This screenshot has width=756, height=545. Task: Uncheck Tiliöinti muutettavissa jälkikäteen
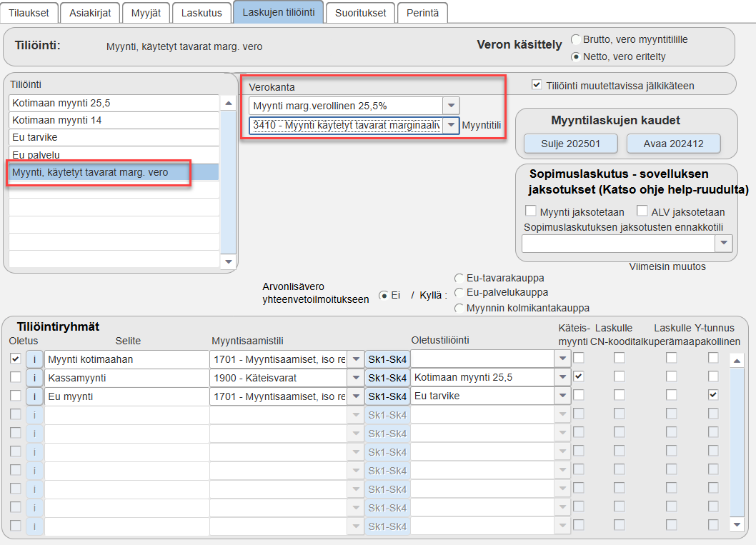point(536,85)
